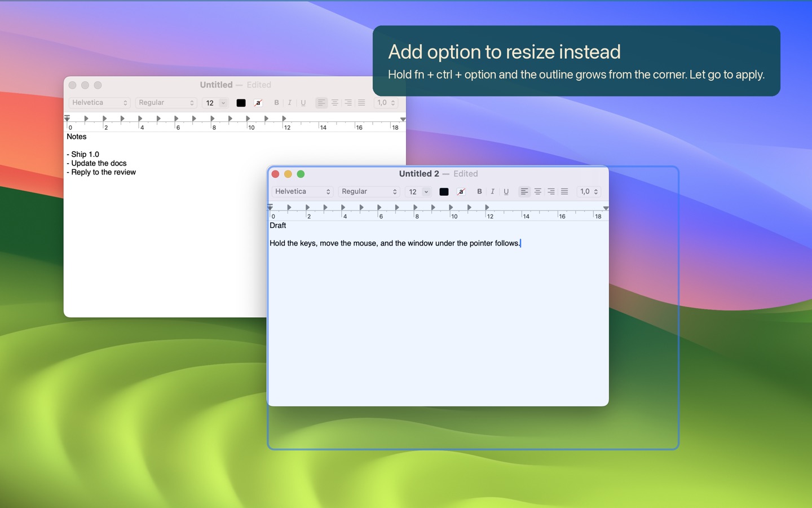The height and width of the screenshot is (508, 812).
Task: Open highlight color in back Untitled window
Action: [258, 103]
